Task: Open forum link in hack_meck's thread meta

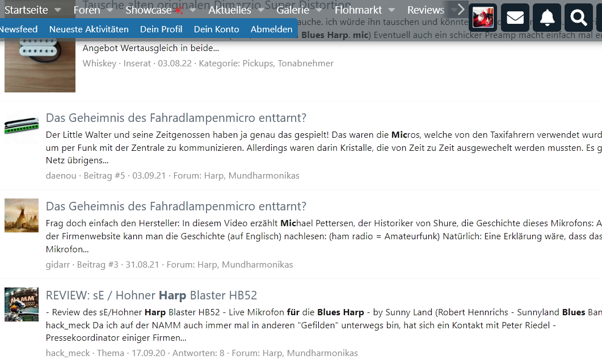Action: [x=310, y=353]
